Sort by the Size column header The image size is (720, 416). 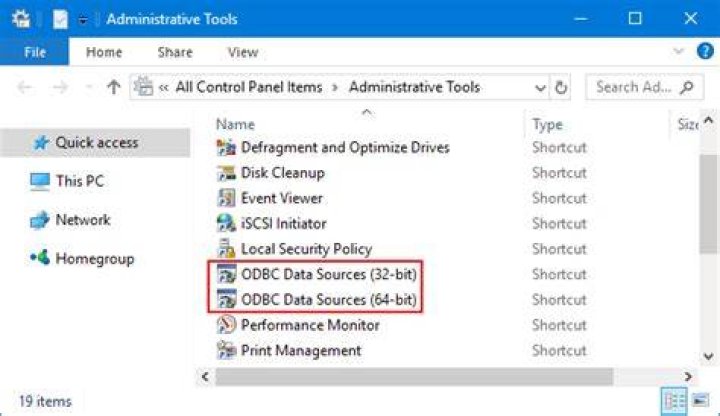click(x=688, y=124)
